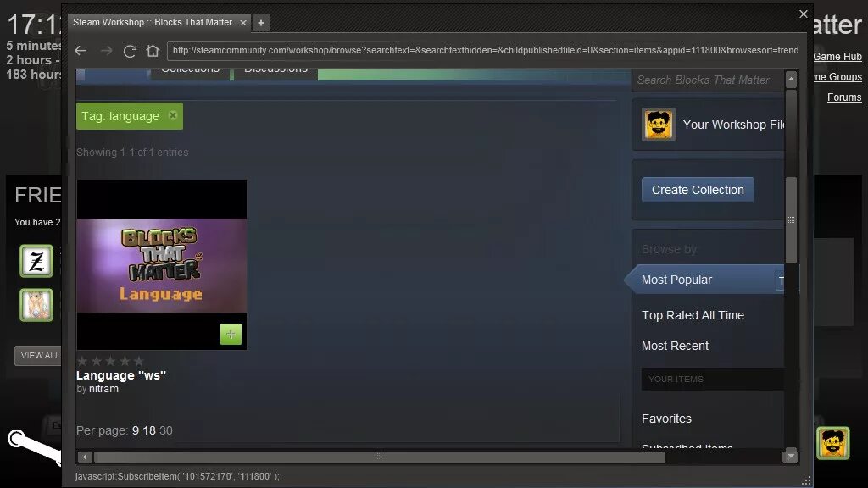Open the Game Hub link
This screenshot has width=868, height=488.
[x=837, y=57]
